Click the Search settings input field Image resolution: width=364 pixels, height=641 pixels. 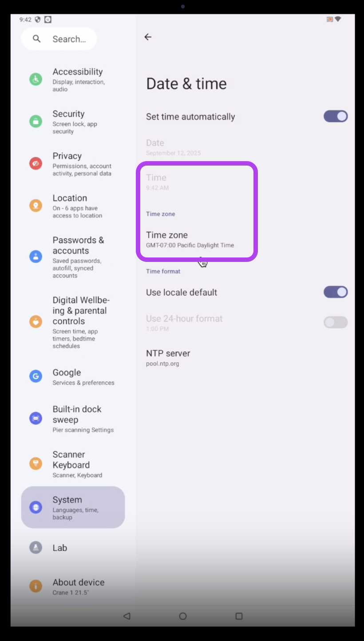coord(59,39)
